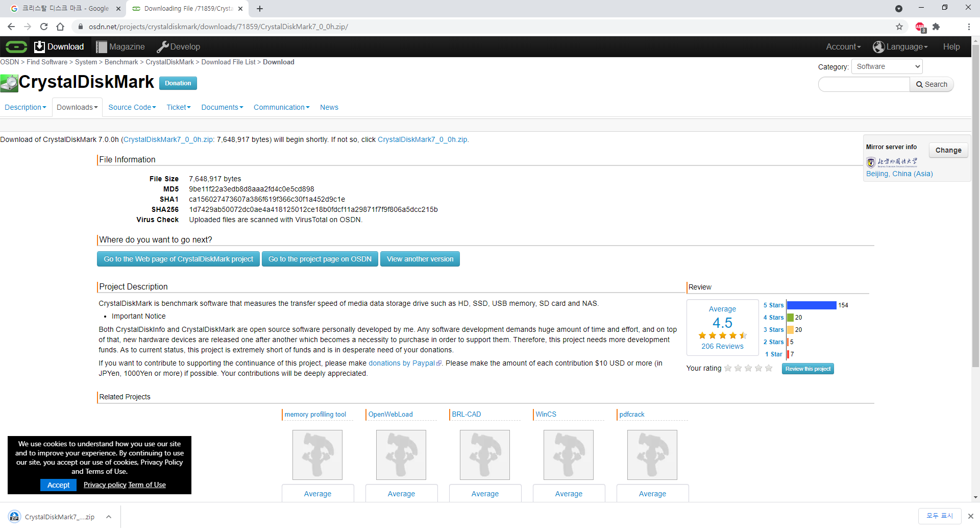Open the donations by Paypal link
This screenshot has width=980, height=531.
(405, 363)
